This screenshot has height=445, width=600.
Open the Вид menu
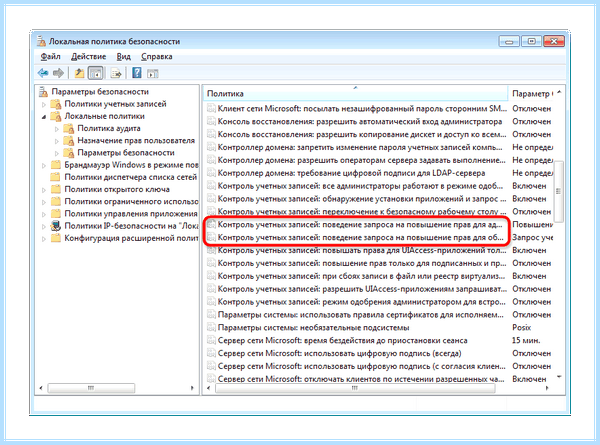[x=123, y=57]
